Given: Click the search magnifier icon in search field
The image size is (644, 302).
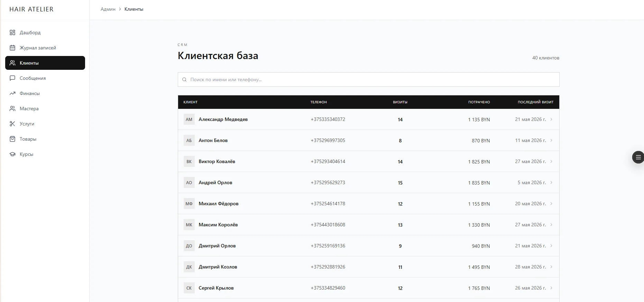Looking at the screenshot, I should tap(184, 79).
